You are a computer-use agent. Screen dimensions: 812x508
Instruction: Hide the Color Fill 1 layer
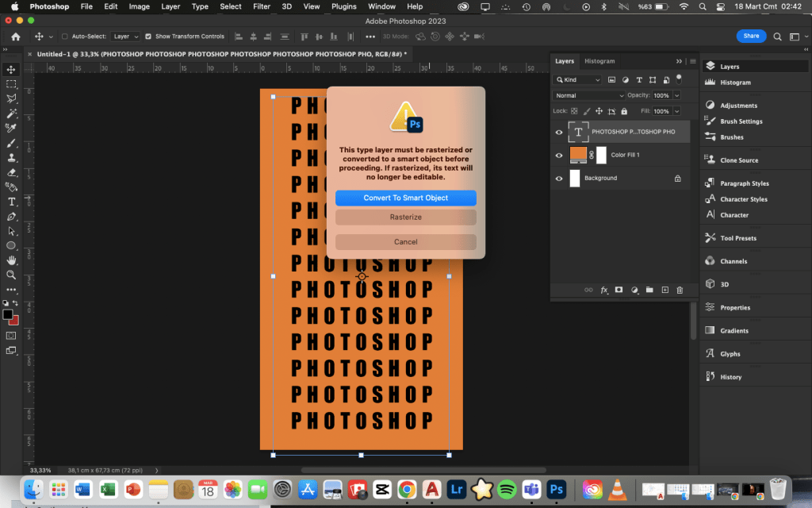559,156
